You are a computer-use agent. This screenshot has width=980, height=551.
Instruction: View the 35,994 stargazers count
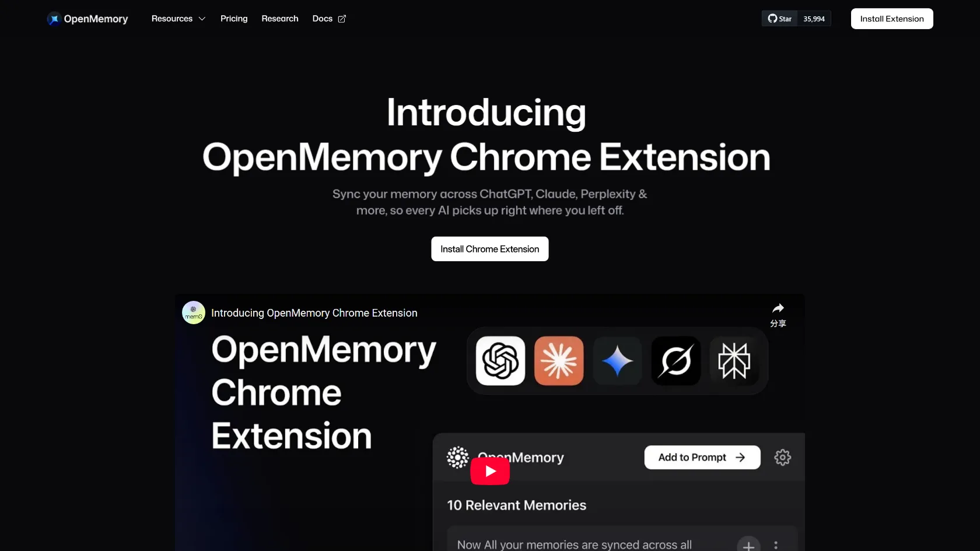[814, 19]
